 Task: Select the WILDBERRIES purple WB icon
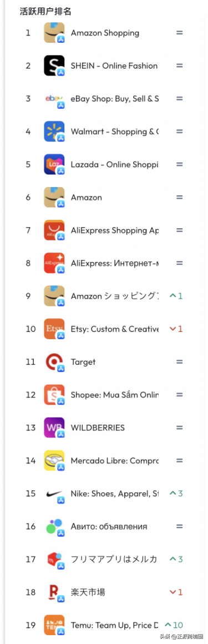(54, 427)
